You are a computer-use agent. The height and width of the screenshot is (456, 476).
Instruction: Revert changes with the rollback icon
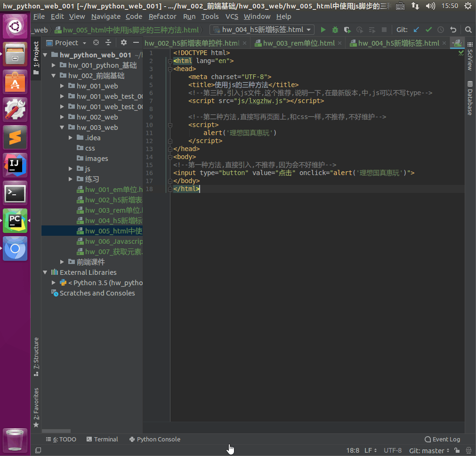pyautogui.click(x=453, y=30)
